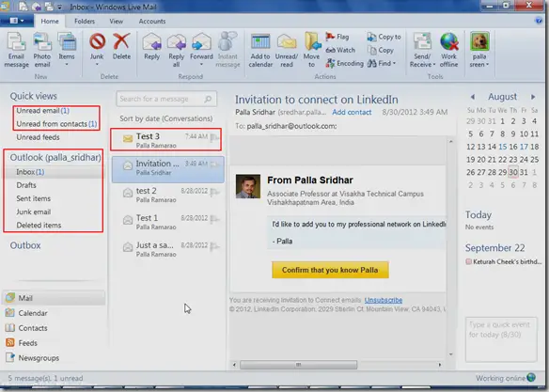549x392 pixels.
Task: Toggle Work offline mode
Action: point(448,50)
